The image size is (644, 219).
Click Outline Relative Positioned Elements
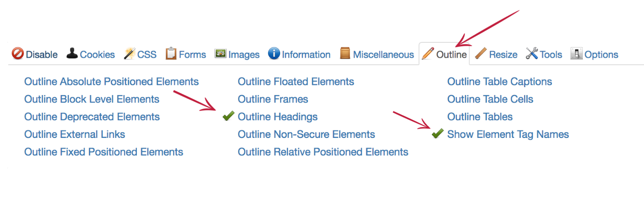322,152
